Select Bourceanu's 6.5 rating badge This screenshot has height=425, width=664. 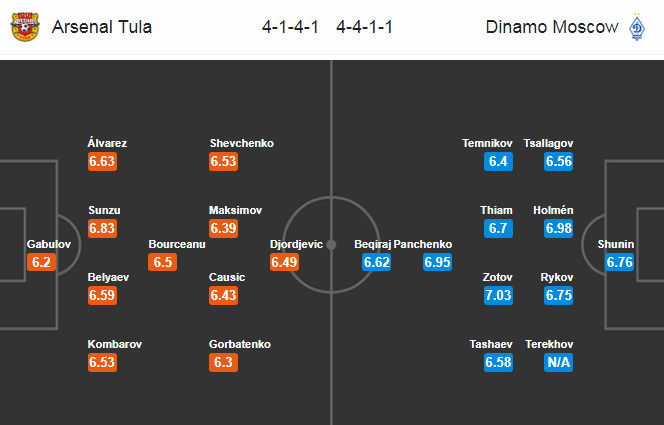point(163,262)
